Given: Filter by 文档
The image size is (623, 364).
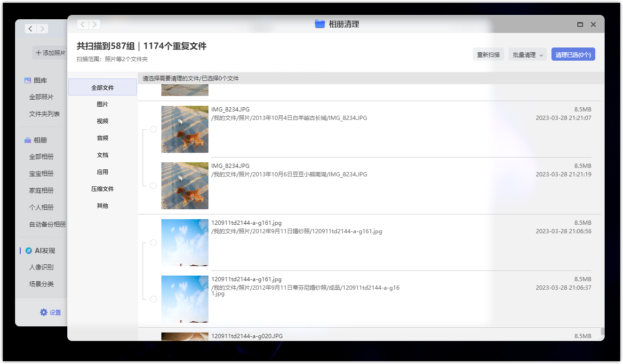Looking at the screenshot, I should 103,155.
